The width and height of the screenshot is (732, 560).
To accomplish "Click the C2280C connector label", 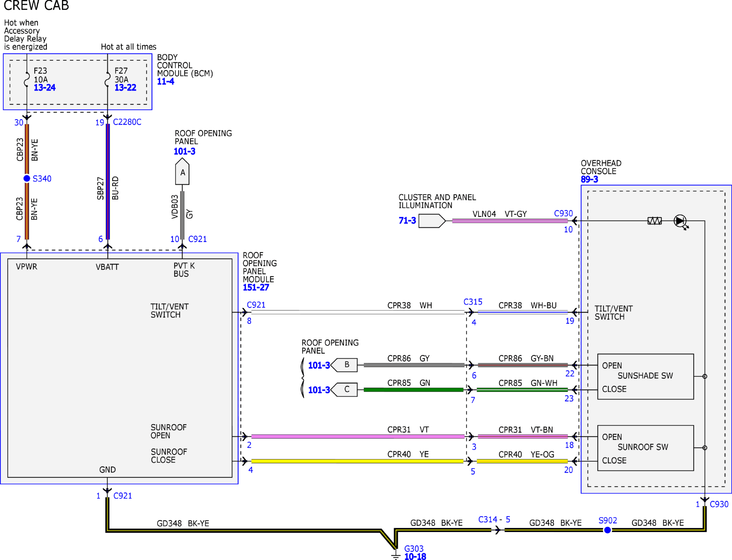I will point(127,122).
